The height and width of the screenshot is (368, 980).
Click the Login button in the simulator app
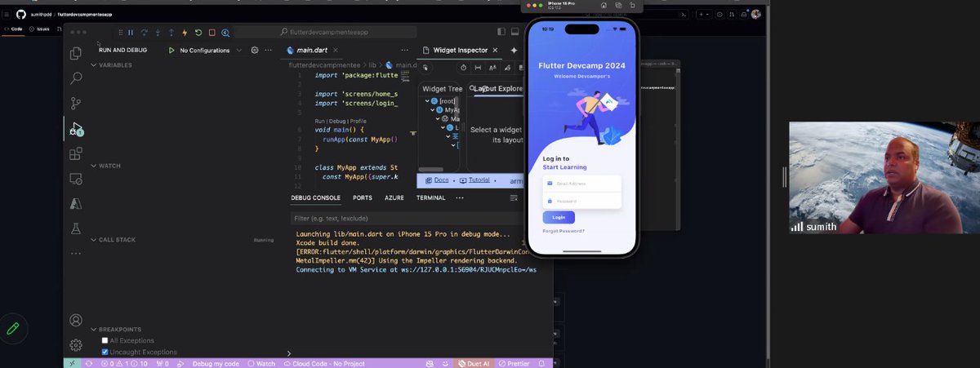click(559, 217)
